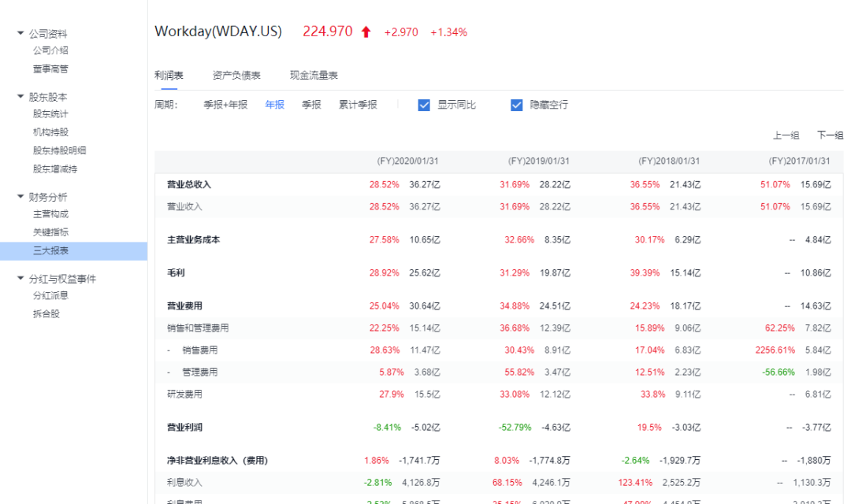The height and width of the screenshot is (504, 851).
Task: Uncheck the 隐藏空行 checkbox
Action: point(517,105)
